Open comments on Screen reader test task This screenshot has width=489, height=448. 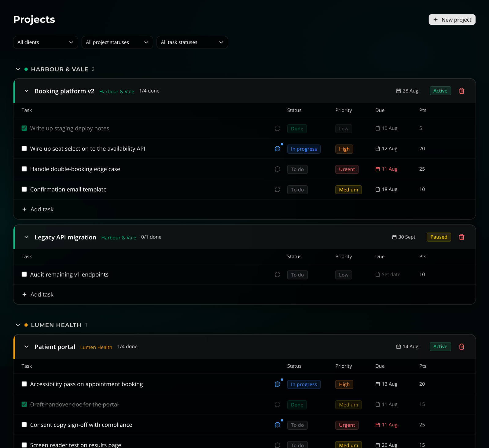pyautogui.click(x=278, y=445)
